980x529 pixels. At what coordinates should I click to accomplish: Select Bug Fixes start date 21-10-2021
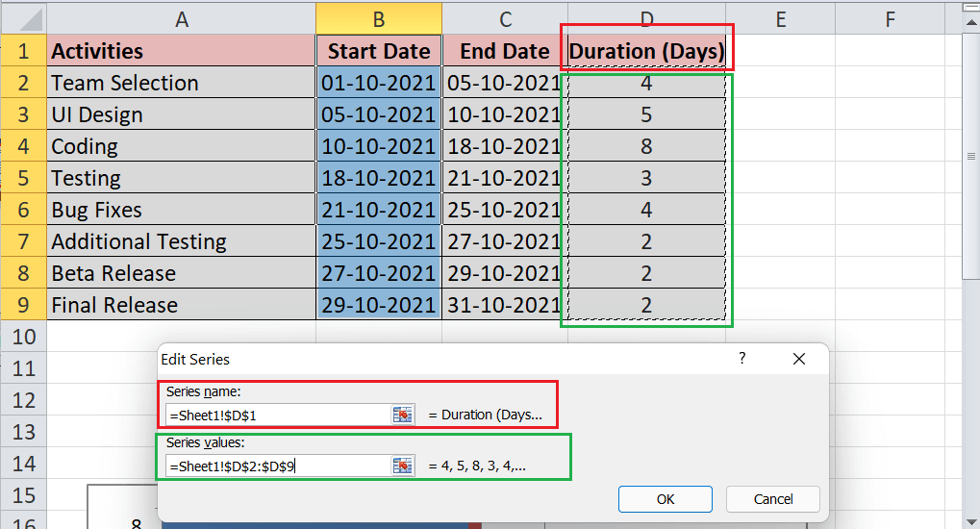coord(379,210)
